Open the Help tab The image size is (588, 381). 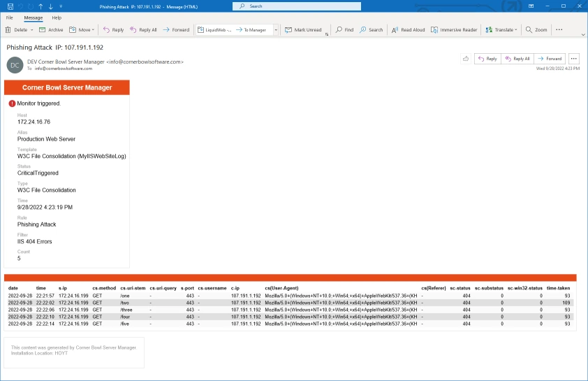pyautogui.click(x=57, y=17)
